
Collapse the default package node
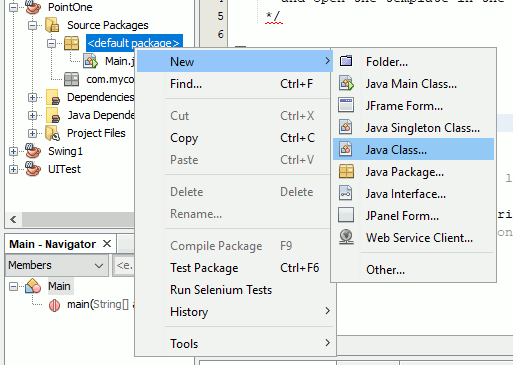(51, 43)
